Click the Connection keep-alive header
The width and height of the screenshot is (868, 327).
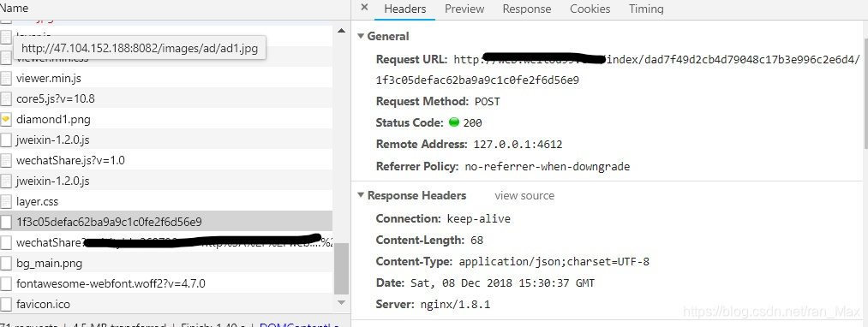click(443, 218)
